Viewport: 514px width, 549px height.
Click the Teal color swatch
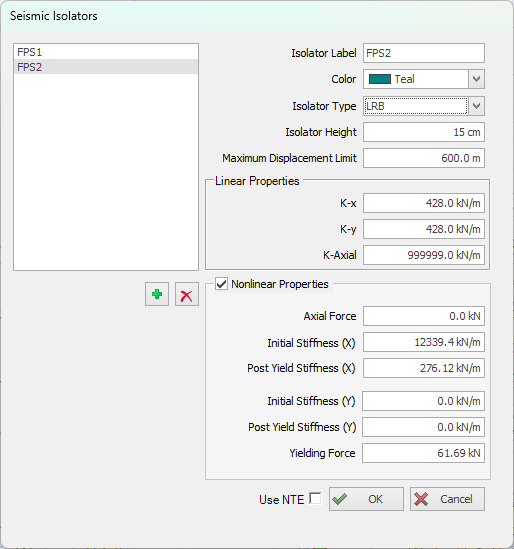pos(380,79)
